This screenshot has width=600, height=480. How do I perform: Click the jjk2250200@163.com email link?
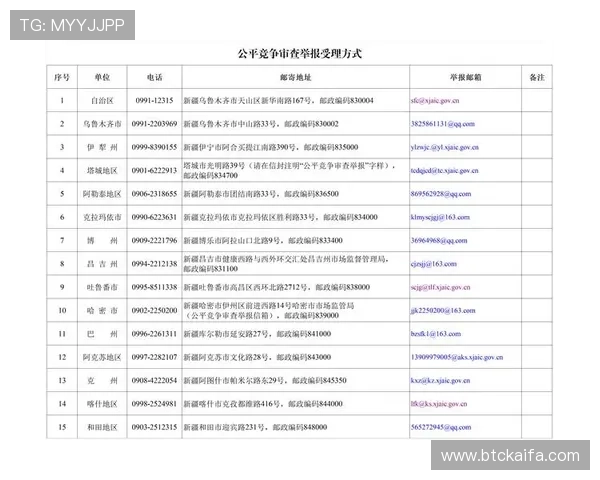[443, 311]
